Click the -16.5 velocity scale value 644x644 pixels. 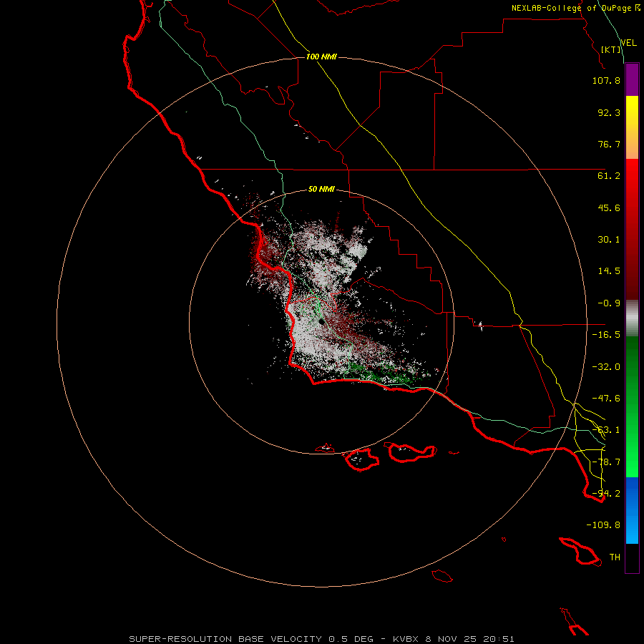[606, 335]
